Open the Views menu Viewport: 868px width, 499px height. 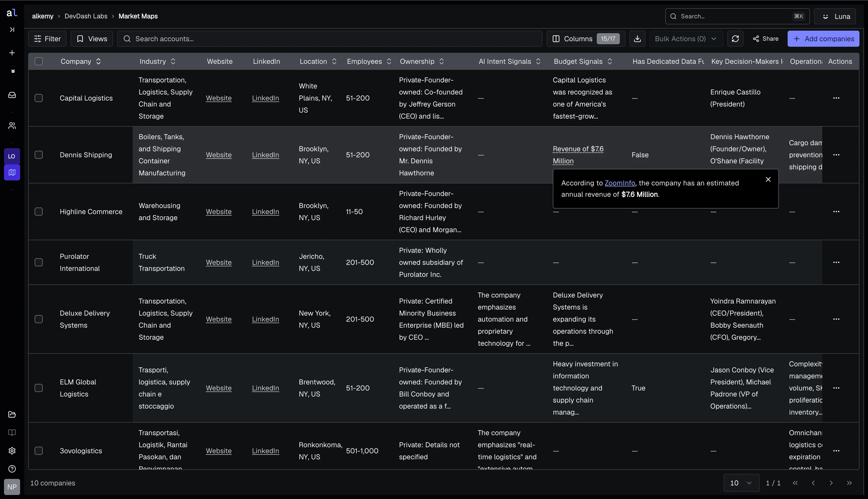pos(92,39)
